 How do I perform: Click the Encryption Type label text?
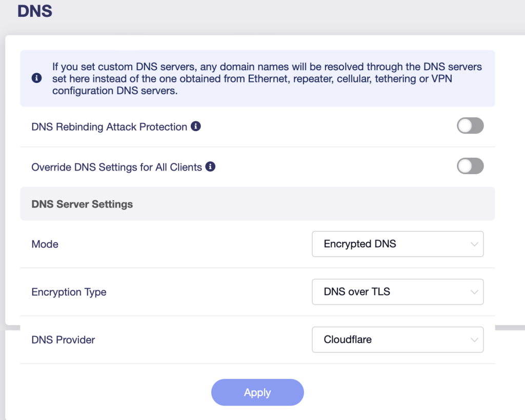[x=69, y=292]
